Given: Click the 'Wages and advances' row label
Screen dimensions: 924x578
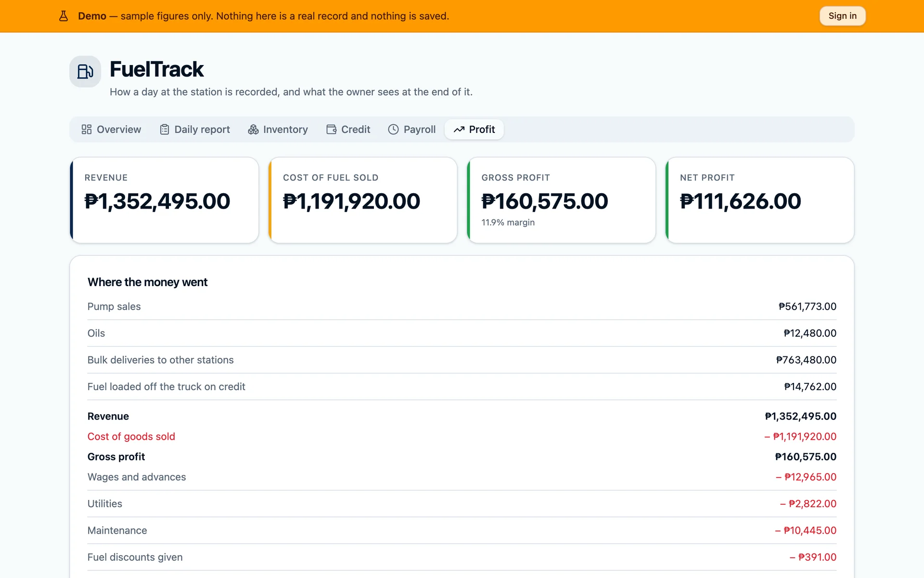Looking at the screenshot, I should click(137, 477).
